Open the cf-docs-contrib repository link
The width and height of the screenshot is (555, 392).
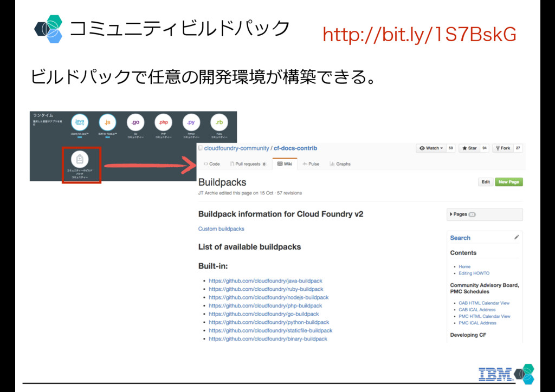click(x=295, y=148)
